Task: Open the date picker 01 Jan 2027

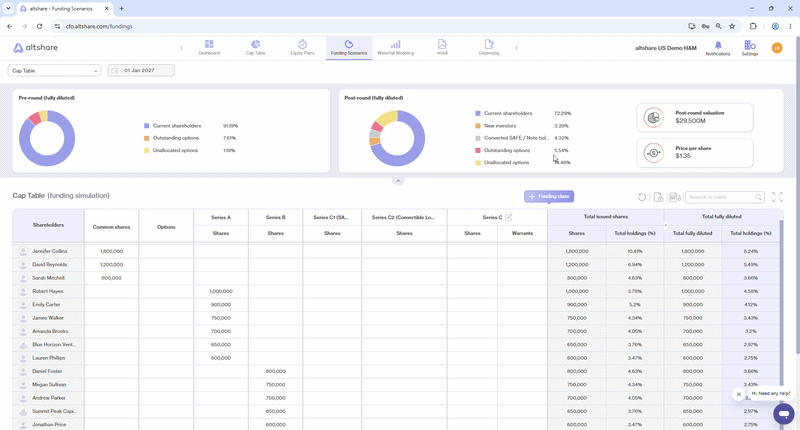Action: pyautogui.click(x=141, y=70)
